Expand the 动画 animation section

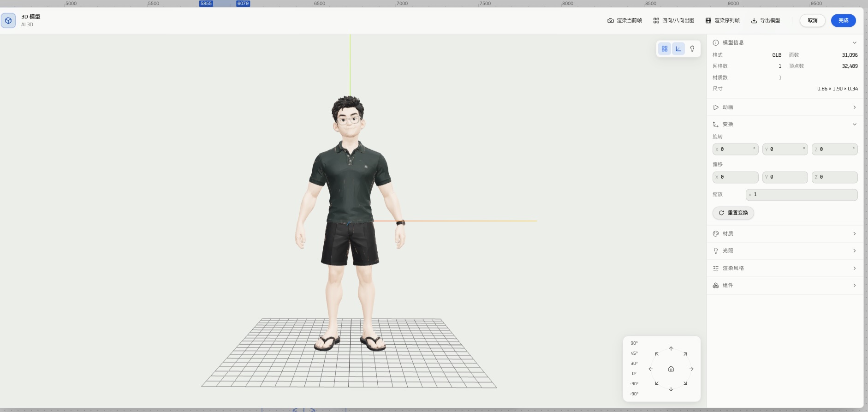(x=785, y=107)
